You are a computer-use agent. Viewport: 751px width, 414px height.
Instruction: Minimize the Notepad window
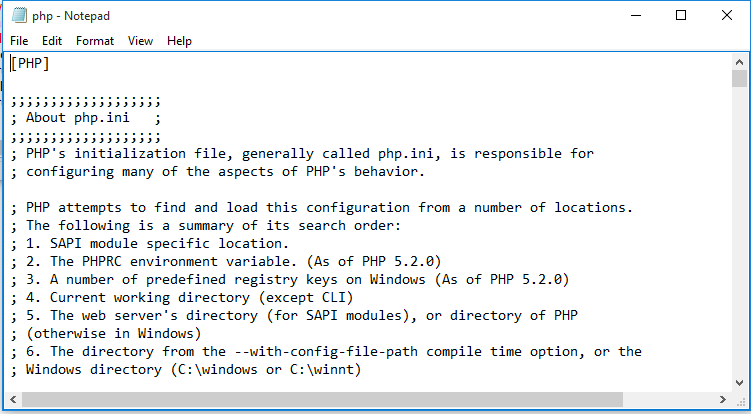click(x=636, y=15)
